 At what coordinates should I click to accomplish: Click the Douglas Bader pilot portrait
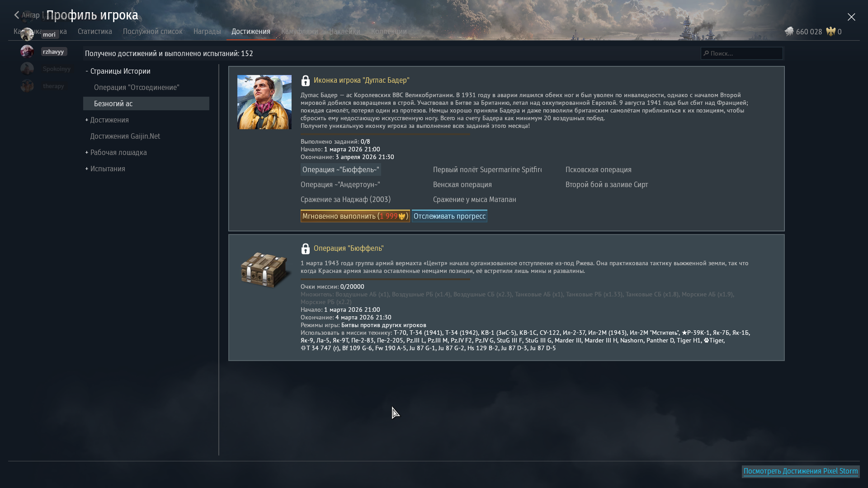click(x=264, y=102)
